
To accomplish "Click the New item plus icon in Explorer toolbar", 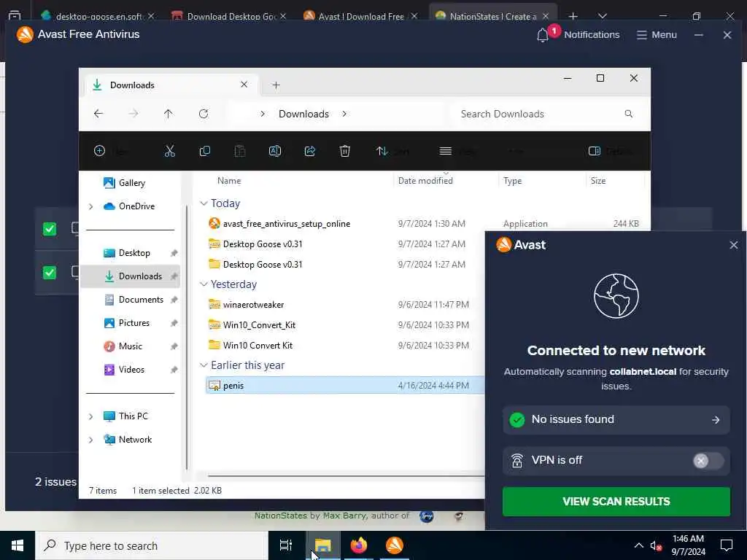I will pos(99,151).
